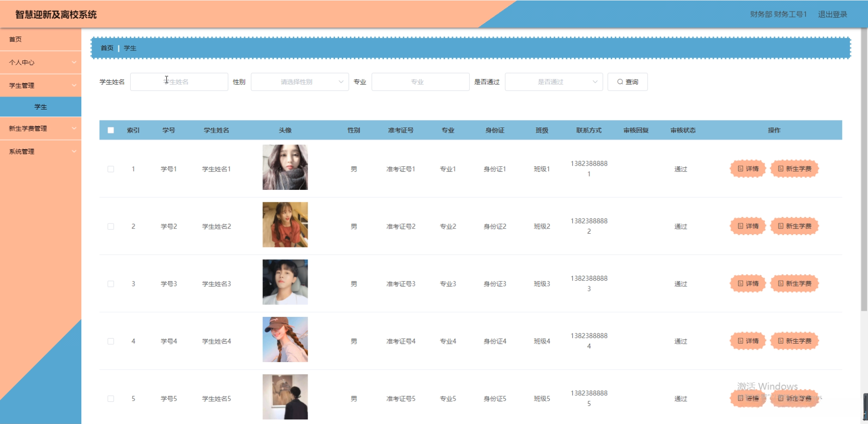Open 详情 for 学生姓名3
Image resolution: width=868 pixels, height=424 pixels.
747,283
